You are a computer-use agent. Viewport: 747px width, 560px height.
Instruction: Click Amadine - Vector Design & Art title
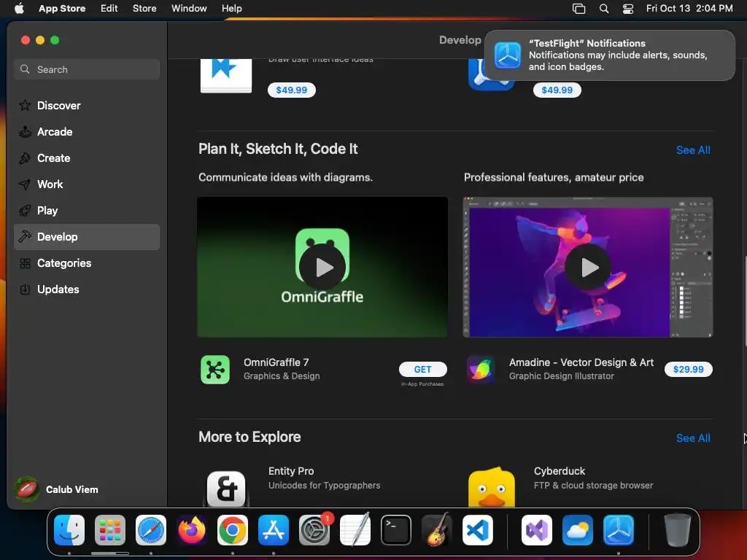pyautogui.click(x=581, y=362)
